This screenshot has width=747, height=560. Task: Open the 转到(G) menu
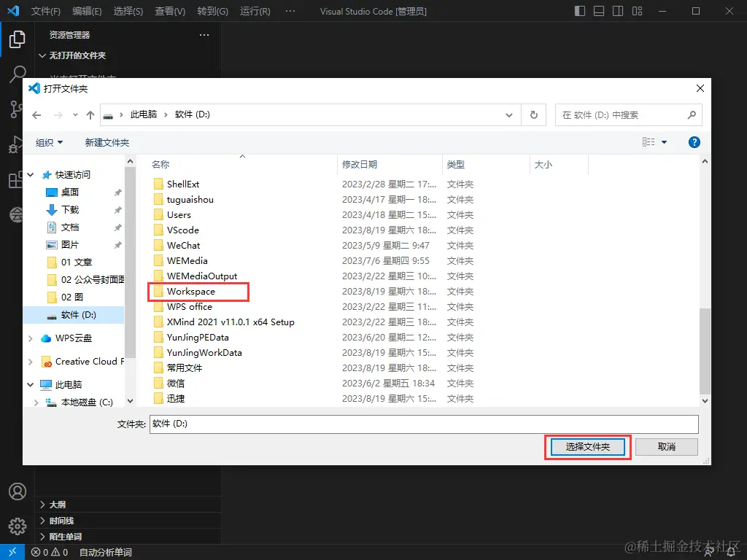tap(212, 11)
